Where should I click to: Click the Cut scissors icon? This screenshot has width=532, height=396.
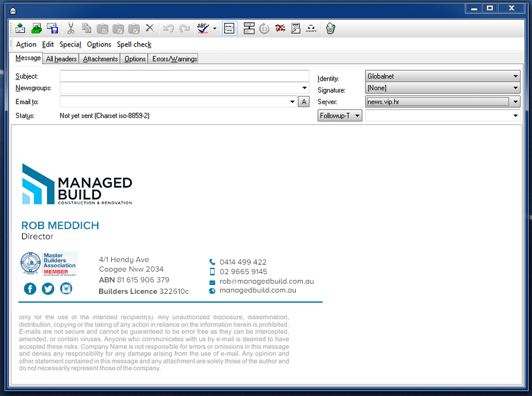pos(70,29)
